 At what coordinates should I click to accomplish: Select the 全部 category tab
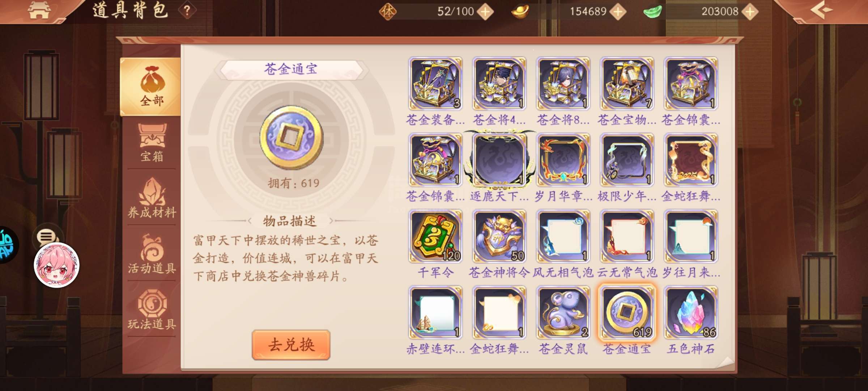151,87
